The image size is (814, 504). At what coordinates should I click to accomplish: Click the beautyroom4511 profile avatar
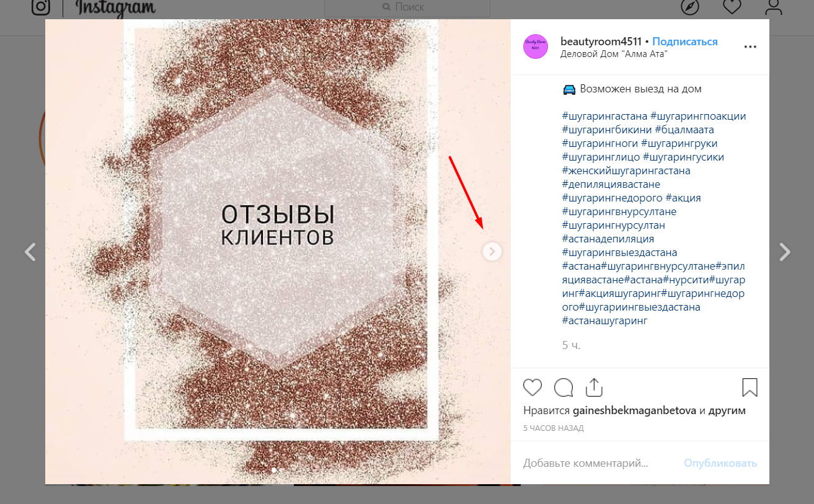click(x=536, y=46)
